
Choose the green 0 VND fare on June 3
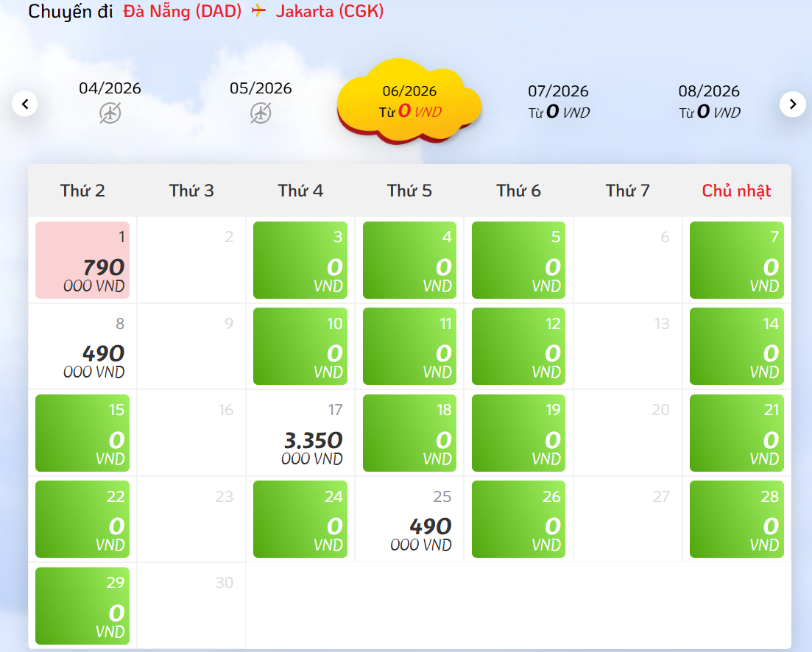point(300,261)
